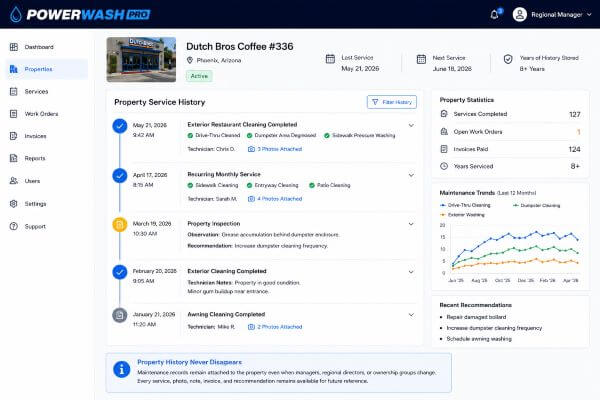Click the Drive-Thru Cleaning blue legend marker
Viewport: 600px width, 400px height.
443,206
